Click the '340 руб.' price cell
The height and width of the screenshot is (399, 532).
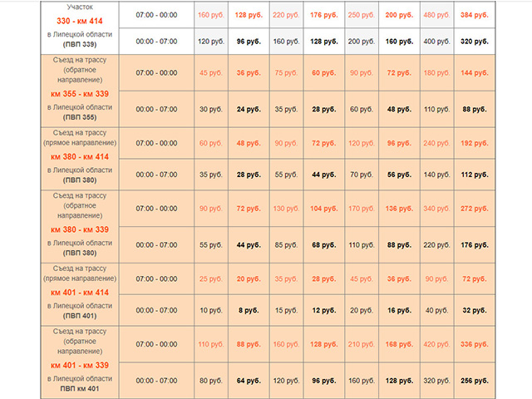436,209
